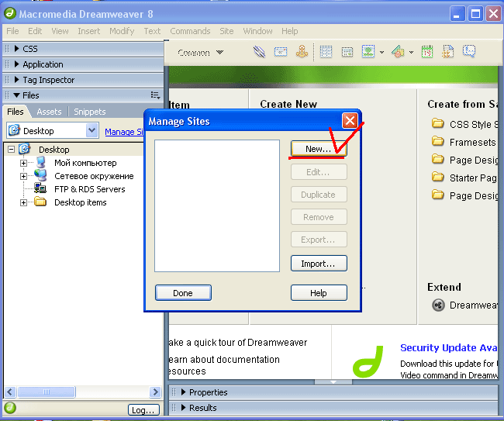Click the Files panel scroll right arrow

155,392
